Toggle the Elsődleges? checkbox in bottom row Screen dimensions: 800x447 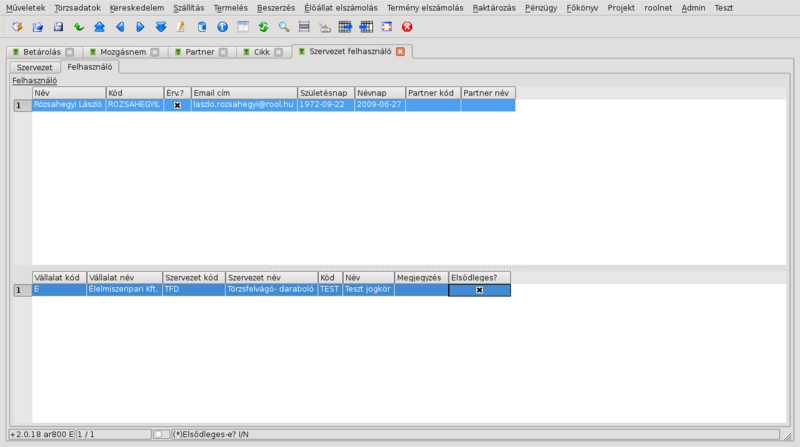pyautogui.click(x=479, y=290)
